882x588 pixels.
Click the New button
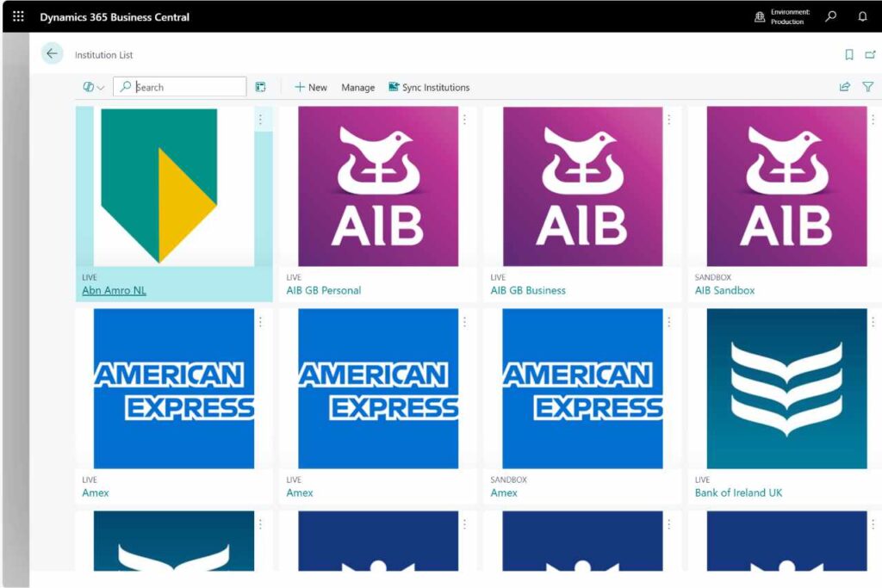(311, 87)
